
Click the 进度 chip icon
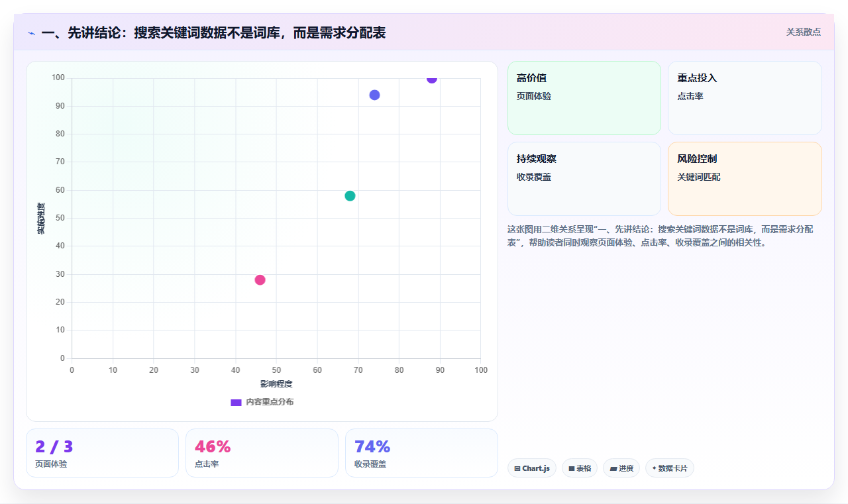pyautogui.click(x=613, y=469)
